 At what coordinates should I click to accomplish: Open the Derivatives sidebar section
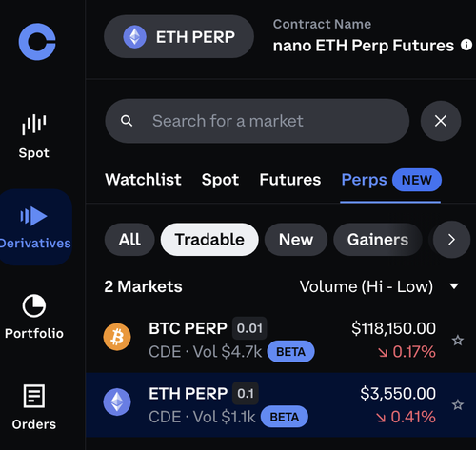point(35,227)
